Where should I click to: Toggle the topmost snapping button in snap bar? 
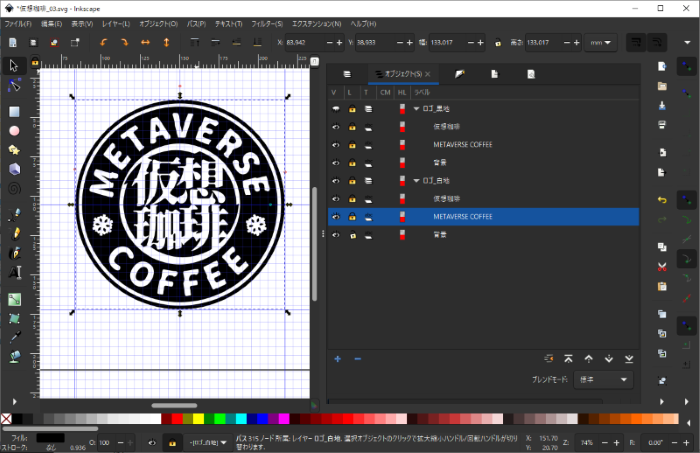[687, 66]
